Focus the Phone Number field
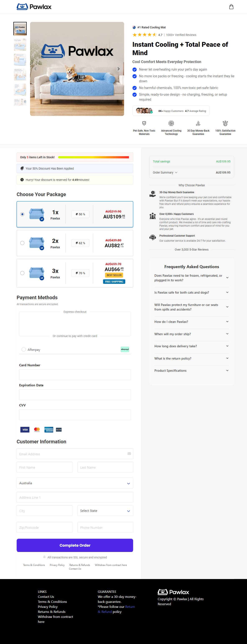247x644 pixels. 105,527
